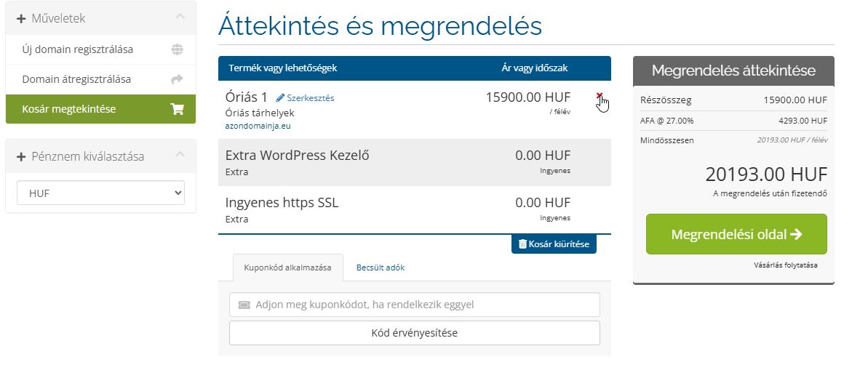This screenshot has width=868, height=370.
Task: Click the ticket icon in the coupon field
Action: (x=244, y=305)
